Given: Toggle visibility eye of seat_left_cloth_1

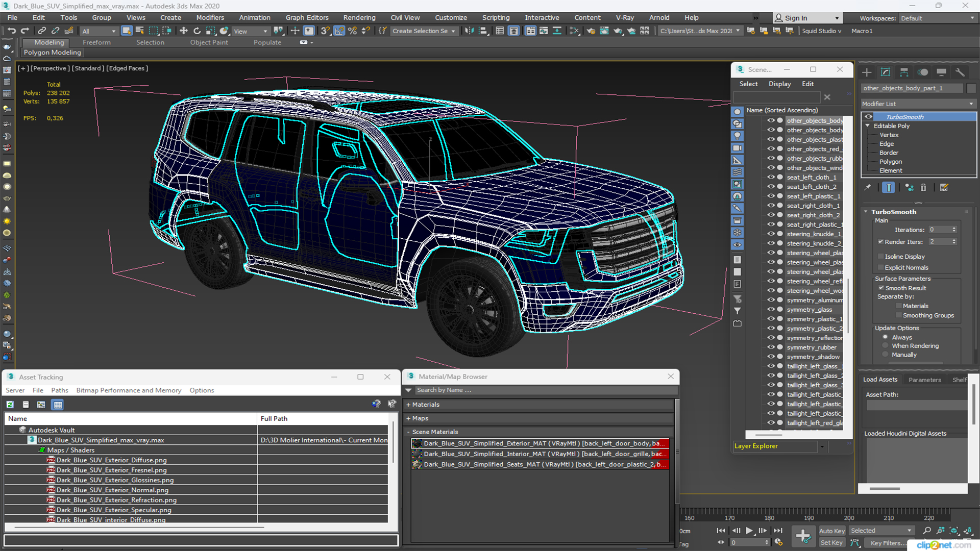Looking at the screenshot, I should [x=771, y=177].
